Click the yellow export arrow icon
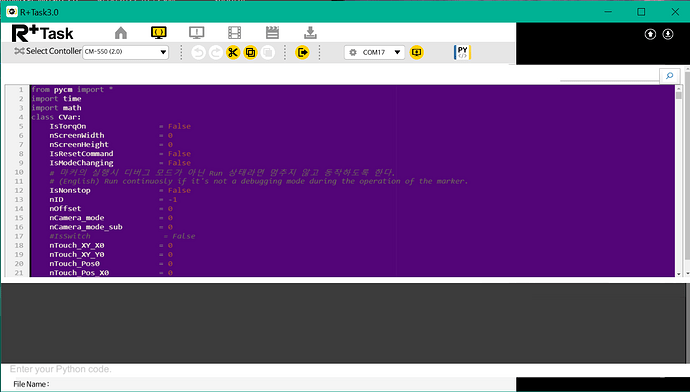 (302, 53)
